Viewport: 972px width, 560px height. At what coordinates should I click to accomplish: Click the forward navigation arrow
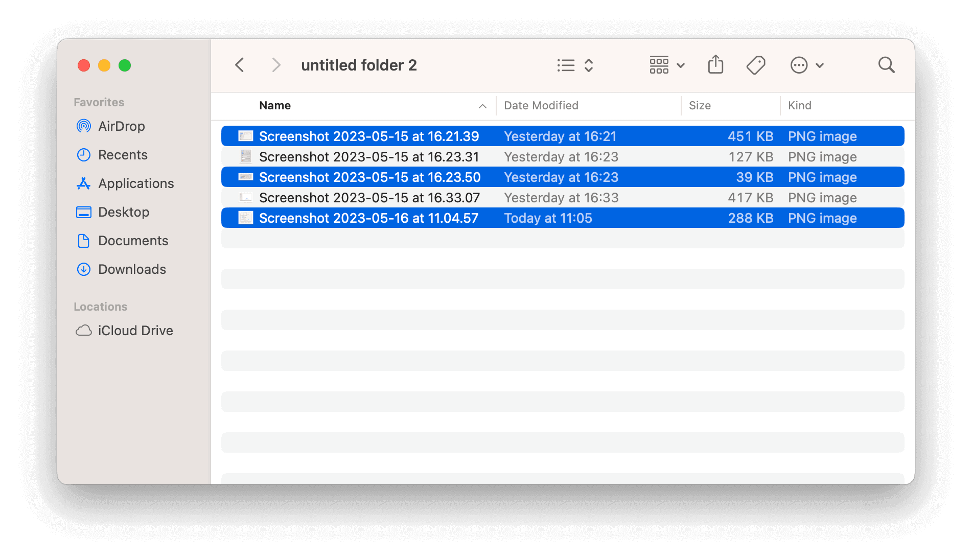pos(275,65)
